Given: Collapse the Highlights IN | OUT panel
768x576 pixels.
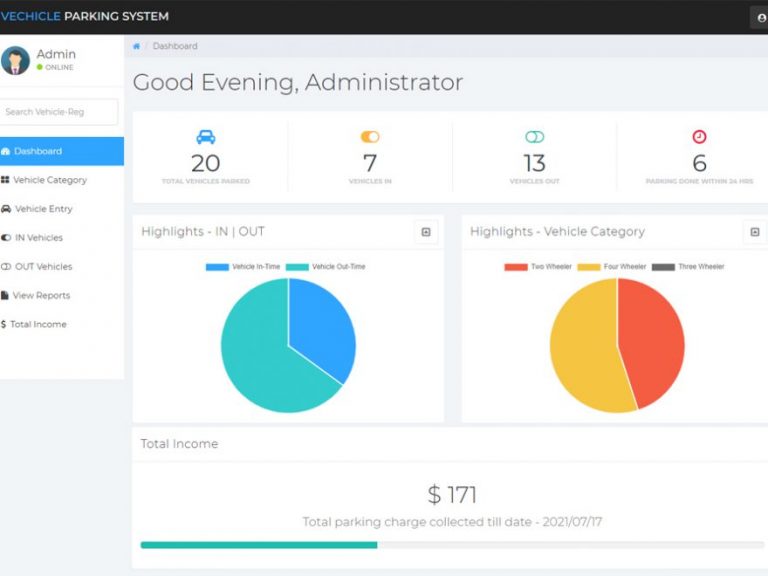Looking at the screenshot, I should click(x=426, y=232).
